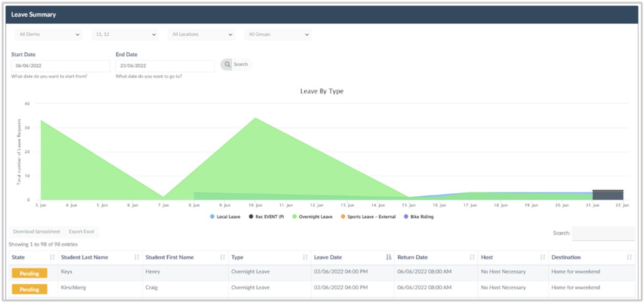Screen dimensions: 644x303
Task: Toggle Sports Leave - External legend swatch
Action: pyautogui.click(x=343, y=217)
